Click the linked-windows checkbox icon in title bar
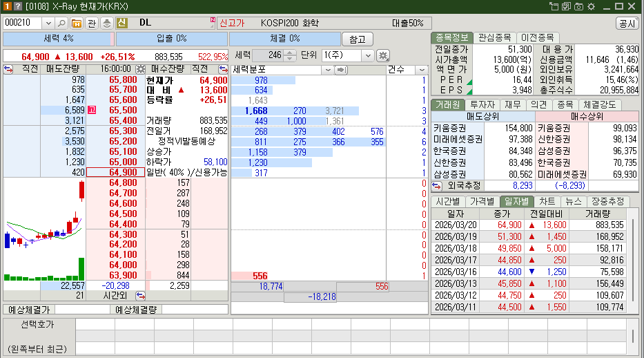The image size is (644, 358). pyautogui.click(x=567, y=6)
